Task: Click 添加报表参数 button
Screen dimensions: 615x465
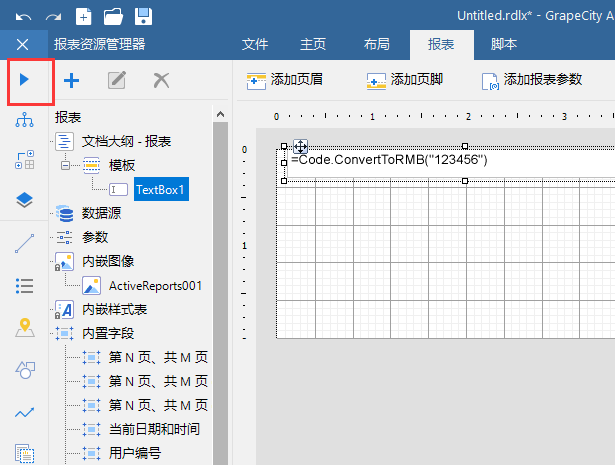Action: point(532,80)
